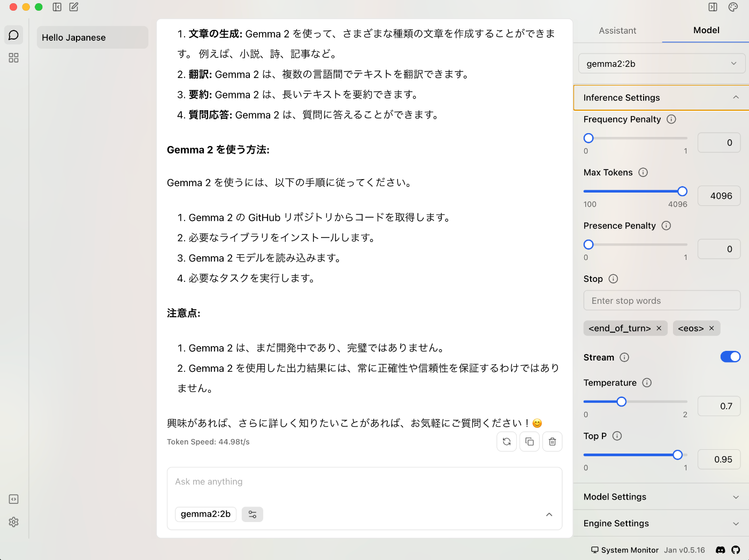The width and height of the screenshot is (749, 560).
Task: Open the gemma2:2b model dropdown
Action: (x=662, y=64)
